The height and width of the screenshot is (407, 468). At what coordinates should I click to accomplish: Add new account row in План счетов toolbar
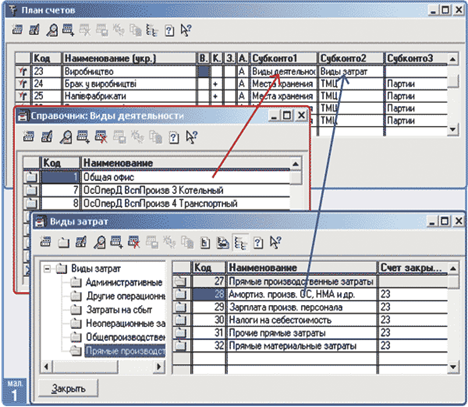tap(17, 30)
